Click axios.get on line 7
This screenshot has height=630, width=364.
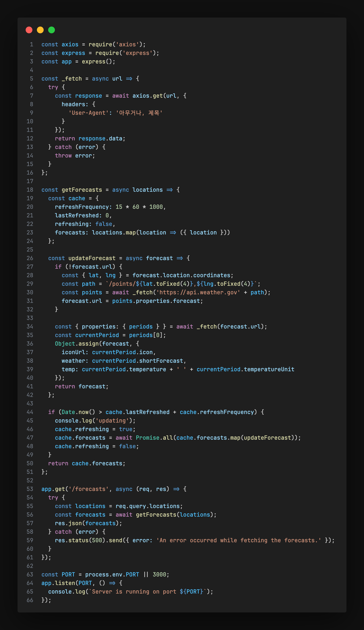[x=148, y=96]
